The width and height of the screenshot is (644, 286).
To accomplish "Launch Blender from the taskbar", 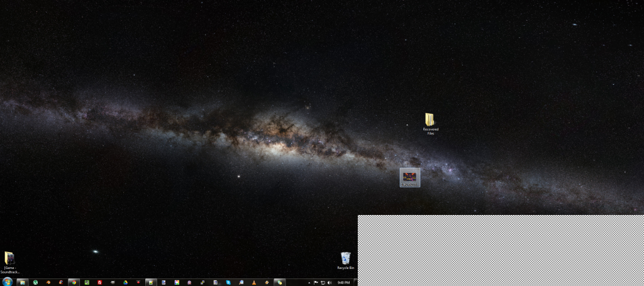I will click(48, 282).
